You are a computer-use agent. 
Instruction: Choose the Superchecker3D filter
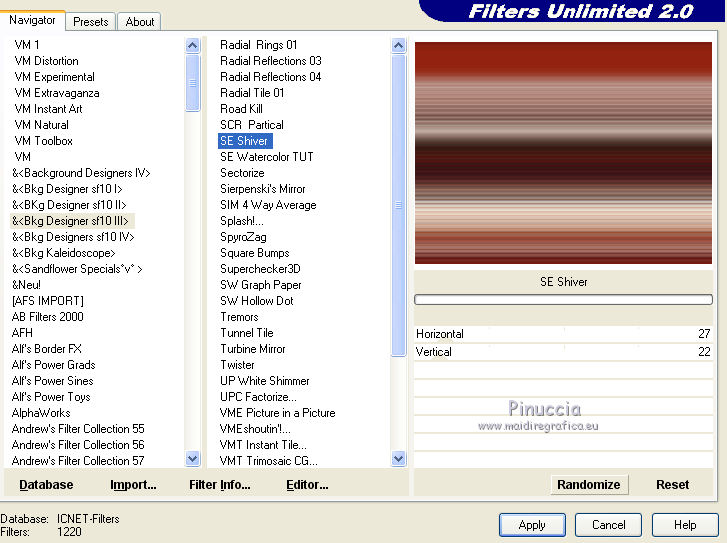click(x=261, y=269)
